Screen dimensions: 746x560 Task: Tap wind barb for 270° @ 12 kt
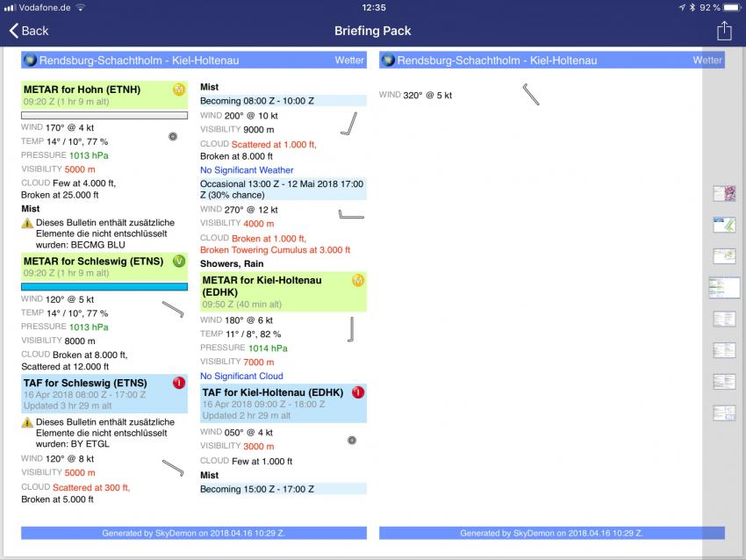pos(351,214)
